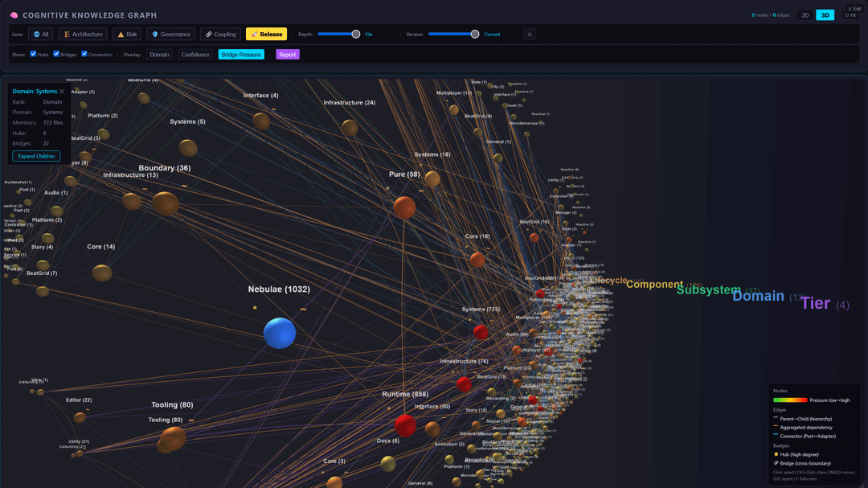The width and height of the screenshot is (868, 488).
Task: Click the blue Nebulae sphere node
Action: point(280,333)
